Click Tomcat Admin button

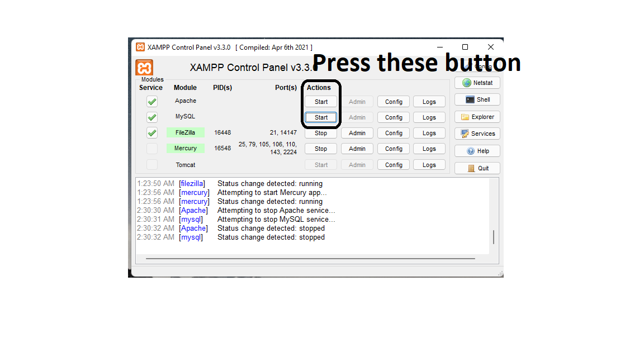point(357,165)
